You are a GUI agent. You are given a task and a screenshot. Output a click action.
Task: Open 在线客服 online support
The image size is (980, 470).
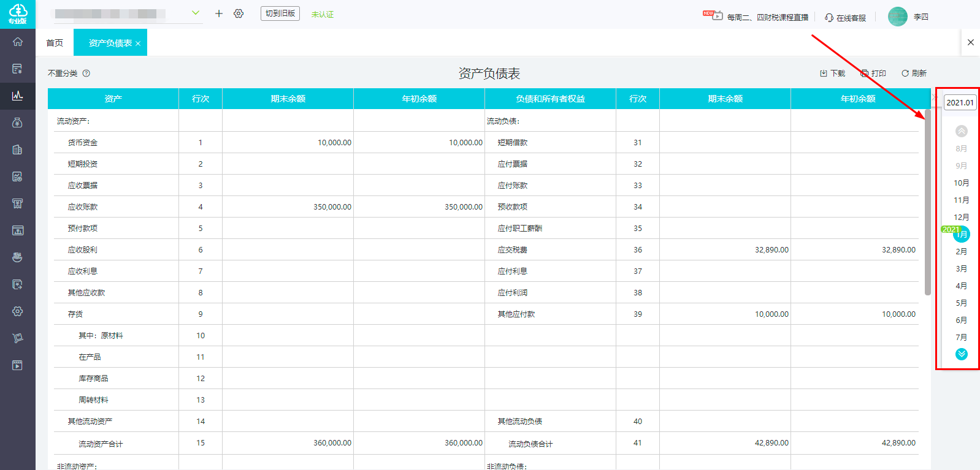point(846,18)
